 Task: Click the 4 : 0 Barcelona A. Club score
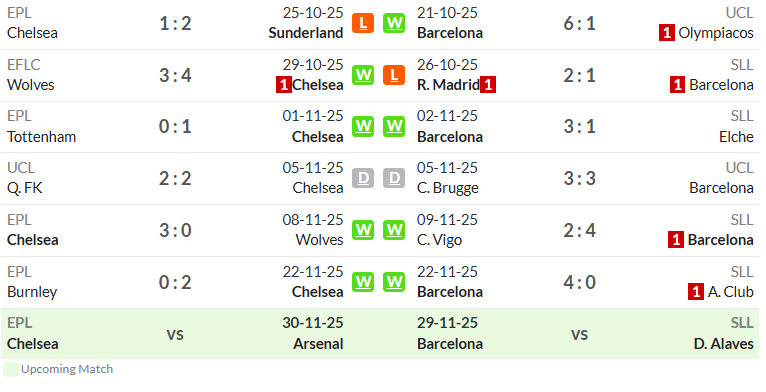tap(579, 283)
